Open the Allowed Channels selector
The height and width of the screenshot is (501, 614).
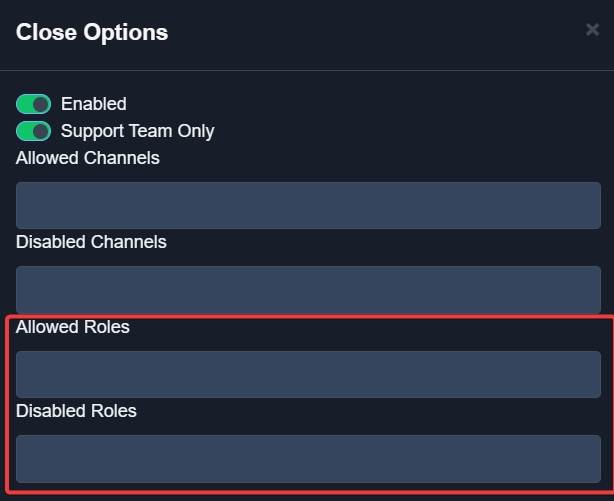pos(308,205)
